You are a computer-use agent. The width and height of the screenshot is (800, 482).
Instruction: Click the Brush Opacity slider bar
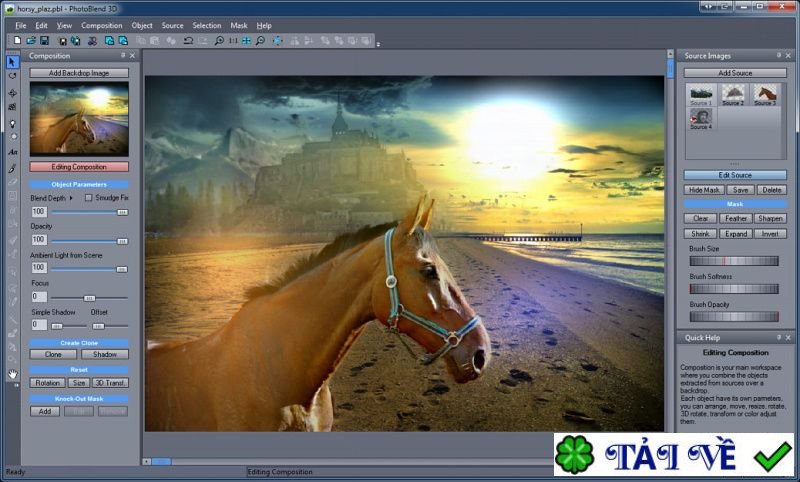[734, 316]
